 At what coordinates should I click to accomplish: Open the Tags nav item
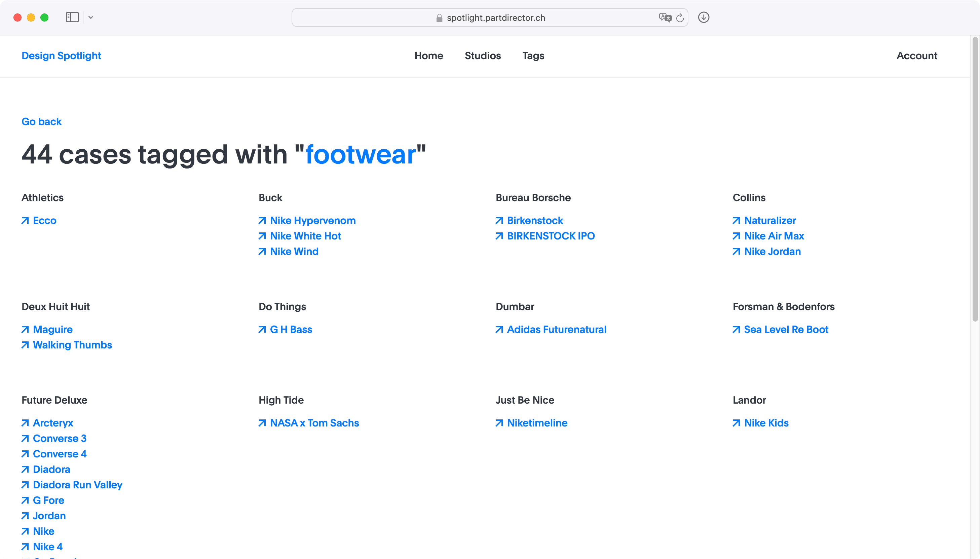(533, 56)
